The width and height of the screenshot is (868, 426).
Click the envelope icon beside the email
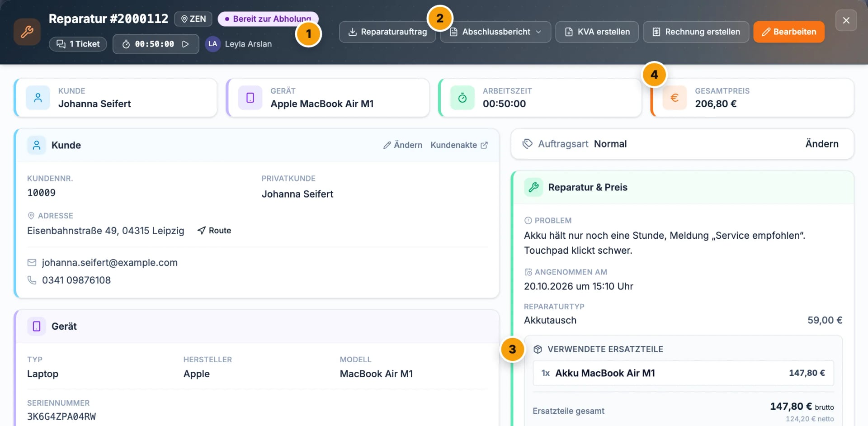[32, 263]
